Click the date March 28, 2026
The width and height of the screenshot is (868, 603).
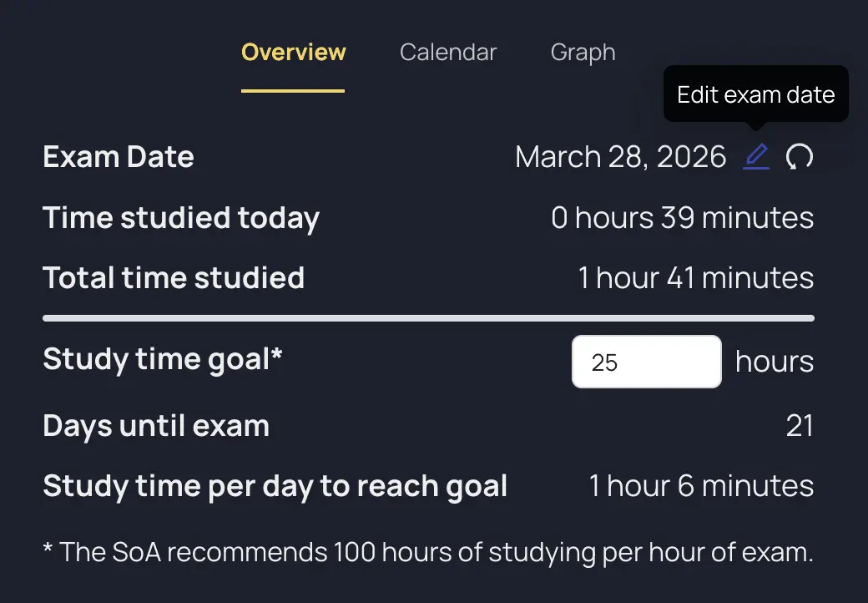[621, 156]
